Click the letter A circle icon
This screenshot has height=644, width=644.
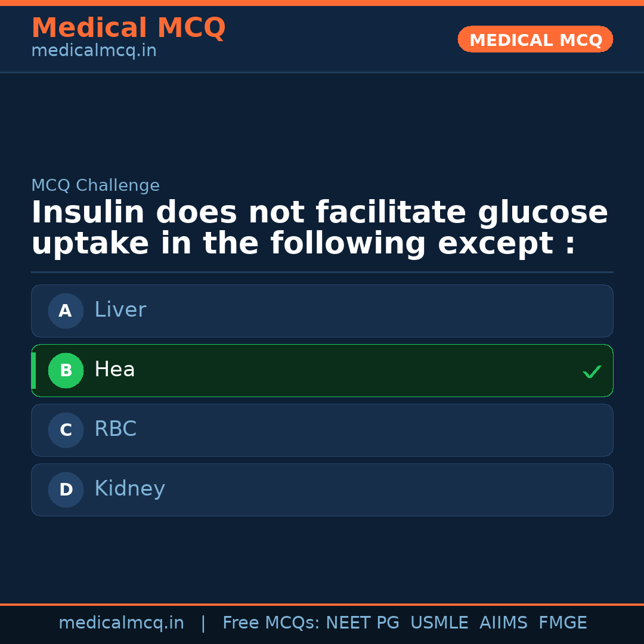coord(66,311)
